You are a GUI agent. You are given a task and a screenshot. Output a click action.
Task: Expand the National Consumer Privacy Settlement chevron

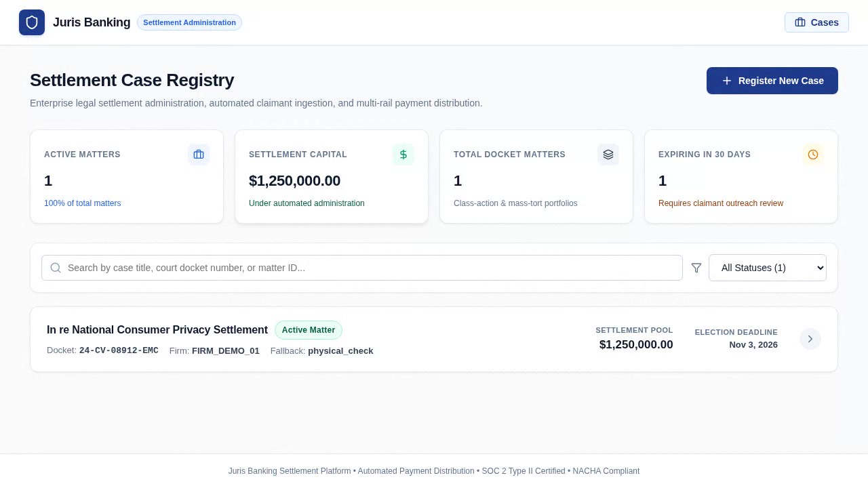(810, 339)
